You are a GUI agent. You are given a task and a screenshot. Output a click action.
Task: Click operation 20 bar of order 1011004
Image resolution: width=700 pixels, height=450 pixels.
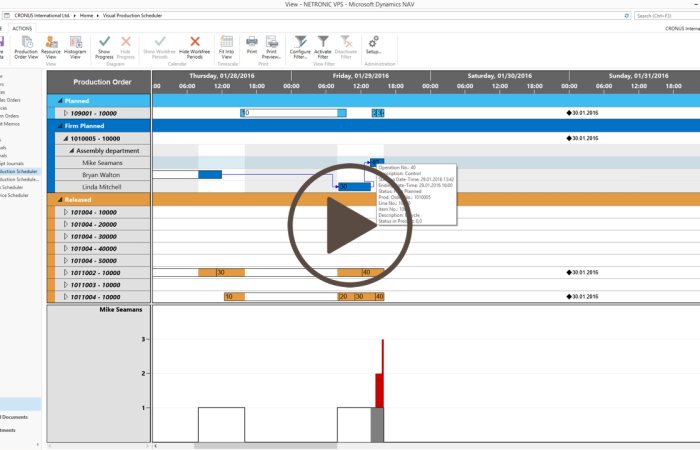(x=346, y=296)
